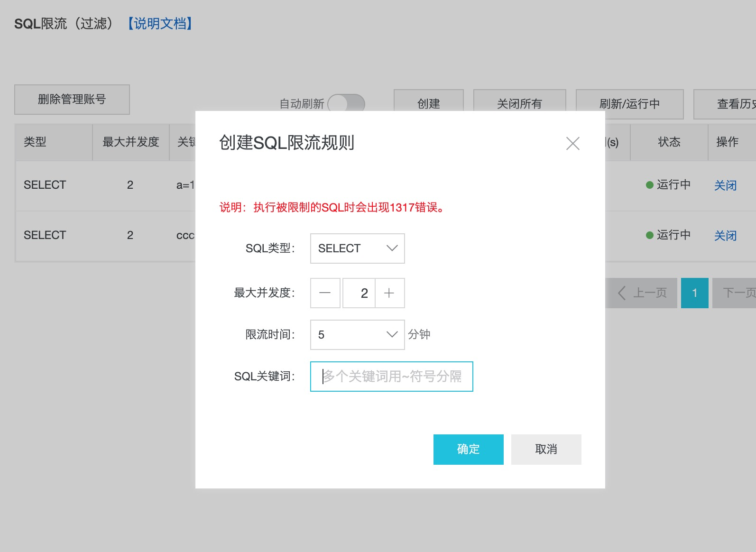Open the SQL类型 SELECT dropdown
The image size is (756, 552).
[x=358, y=248]
